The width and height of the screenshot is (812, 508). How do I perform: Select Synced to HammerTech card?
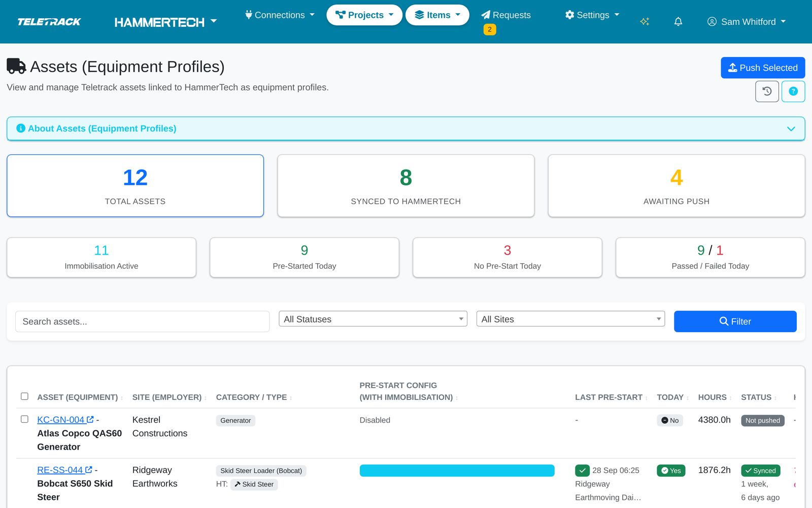(406, 186)
